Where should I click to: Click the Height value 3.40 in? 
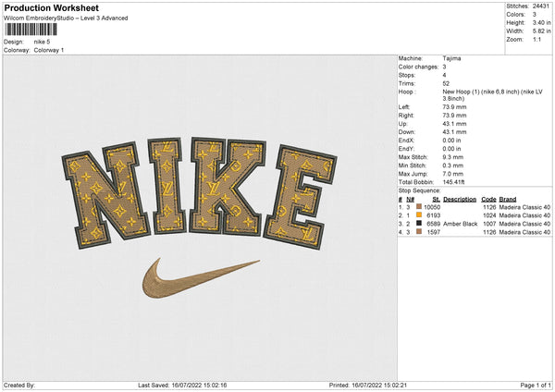pyautogui.click(x=541, y=22)
